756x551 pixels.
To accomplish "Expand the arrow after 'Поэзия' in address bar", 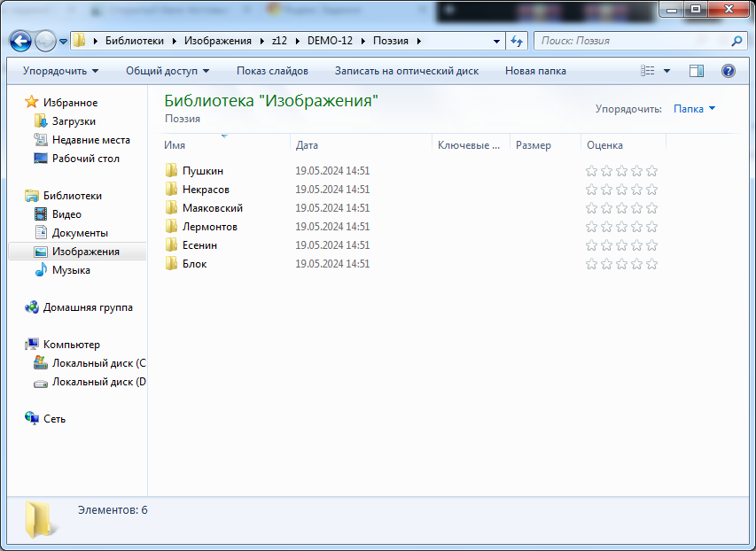I will tap(419, 41).
